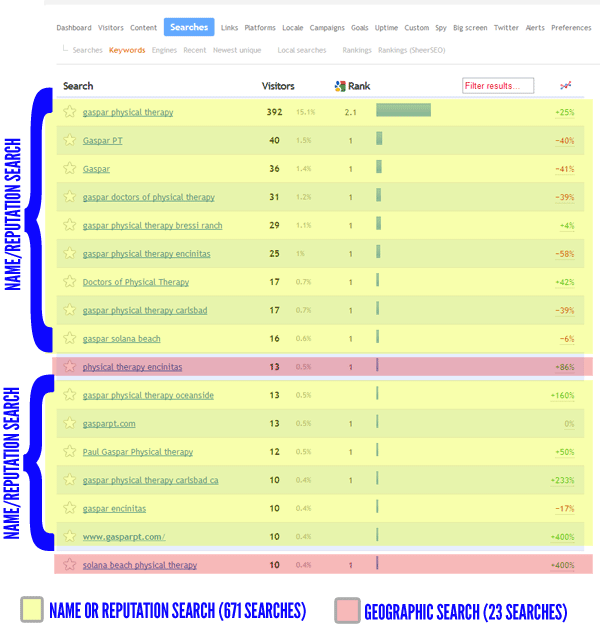The height and width of the screenshot is (626, 600).
Task: Star the 'physical therapy encinitas' row
Action: point(69,366)
